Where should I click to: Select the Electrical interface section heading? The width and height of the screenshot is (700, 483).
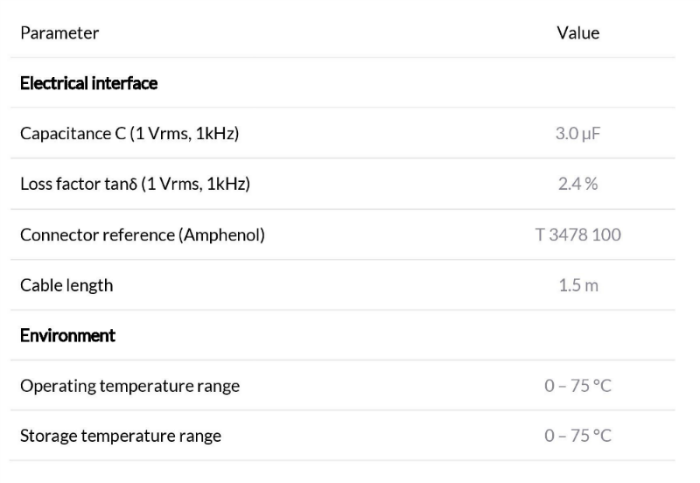click(x=88, y=83)
